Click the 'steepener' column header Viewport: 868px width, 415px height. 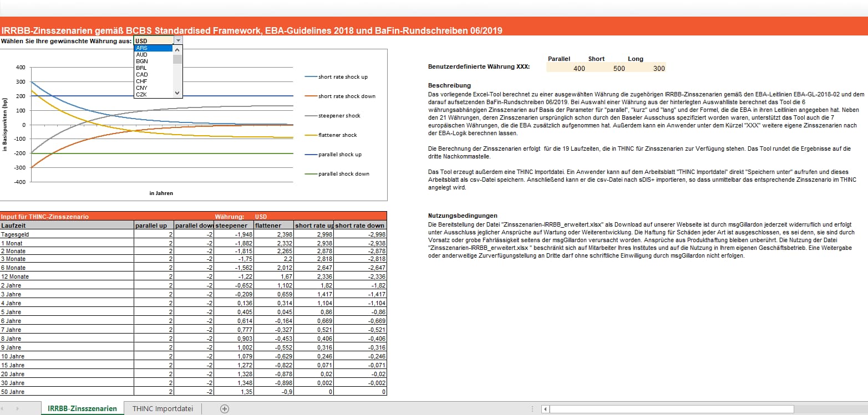point(234,226)
